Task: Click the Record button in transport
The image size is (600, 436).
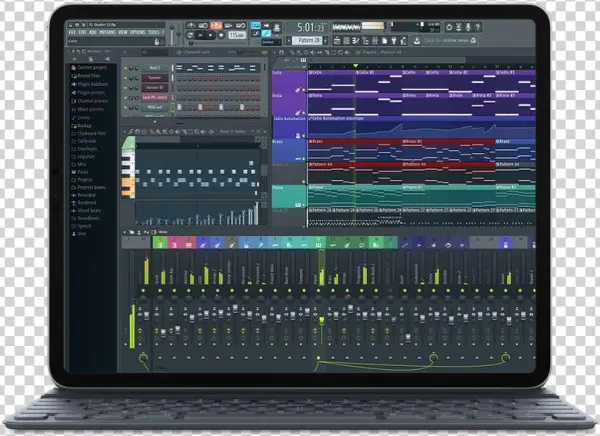Action: [221, 35]
